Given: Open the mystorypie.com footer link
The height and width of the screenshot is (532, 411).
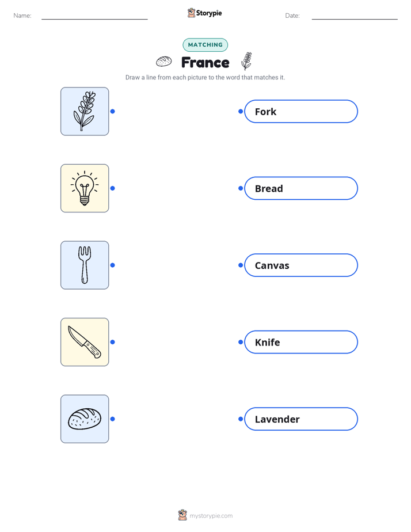Looking at the screenshot, I should pos(211,516).
